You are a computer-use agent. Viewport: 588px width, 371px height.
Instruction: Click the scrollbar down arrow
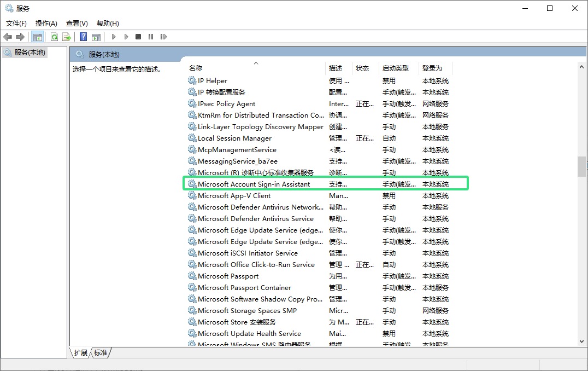point(581,341)
